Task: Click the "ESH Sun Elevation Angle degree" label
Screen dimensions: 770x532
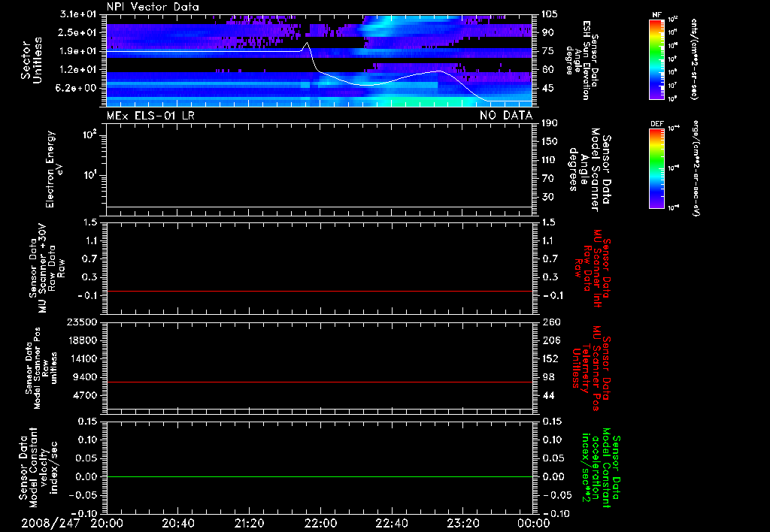Action: 583,60
